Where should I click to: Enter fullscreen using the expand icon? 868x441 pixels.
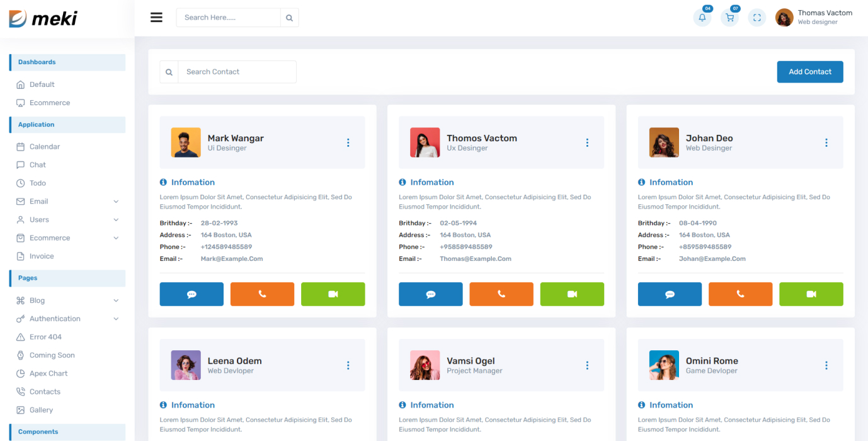click(757, 18)
